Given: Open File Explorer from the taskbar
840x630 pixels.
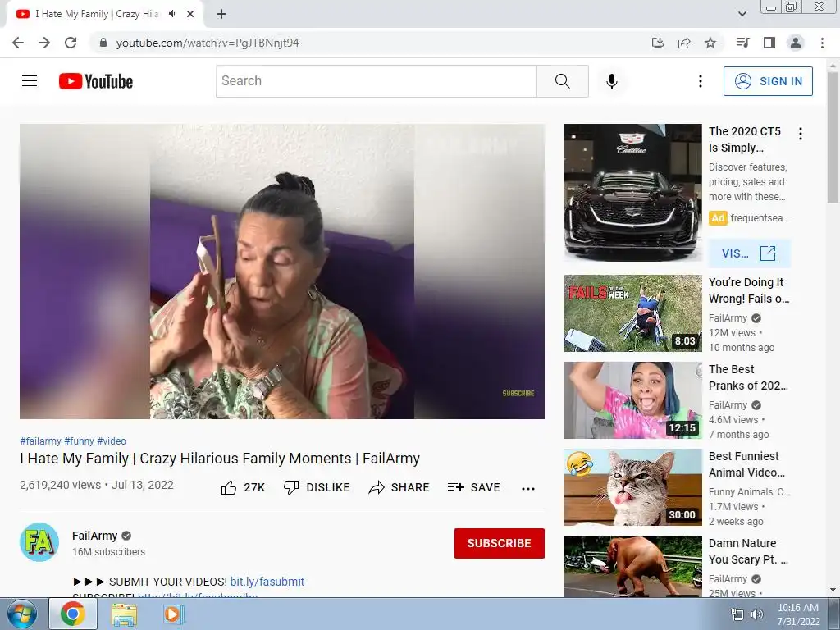Looking at the screenshot, I should [x=124, y=614].
